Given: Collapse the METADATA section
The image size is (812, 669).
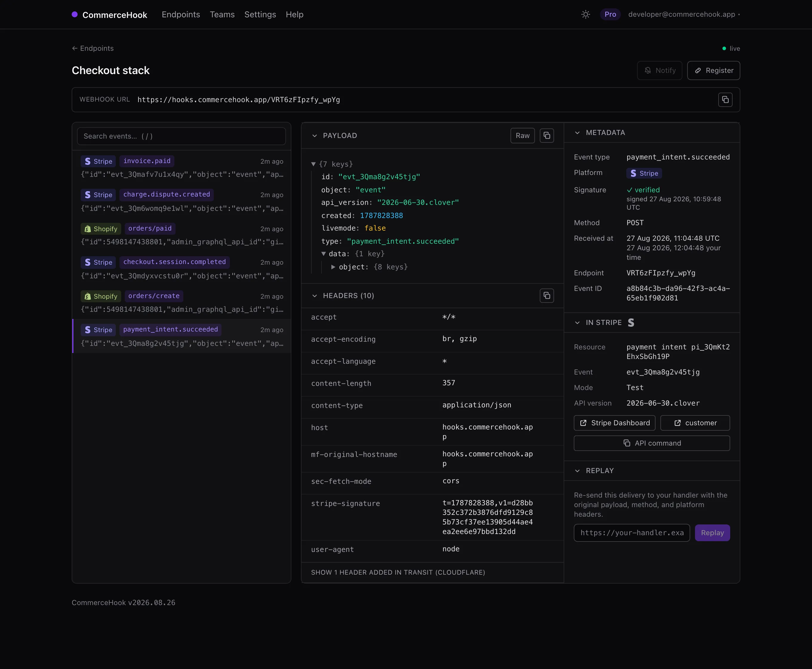Looking at the screenshot, I should pyautogui.click(x=577, y=133).
